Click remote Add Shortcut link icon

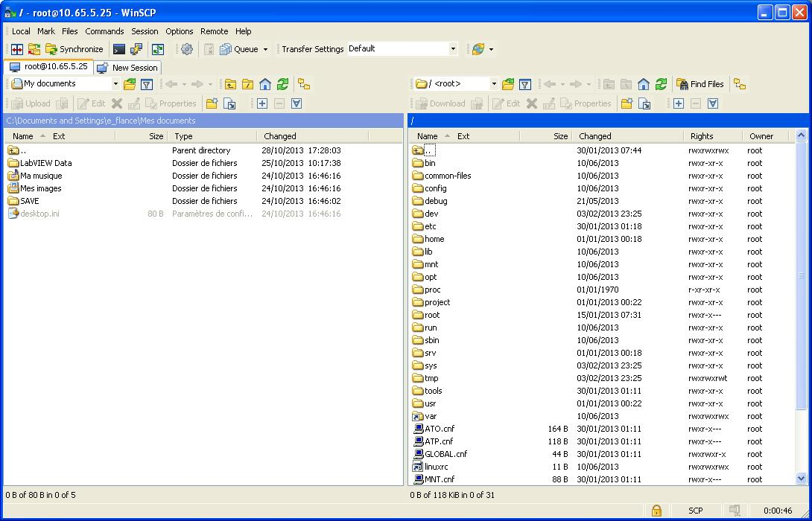644,103
